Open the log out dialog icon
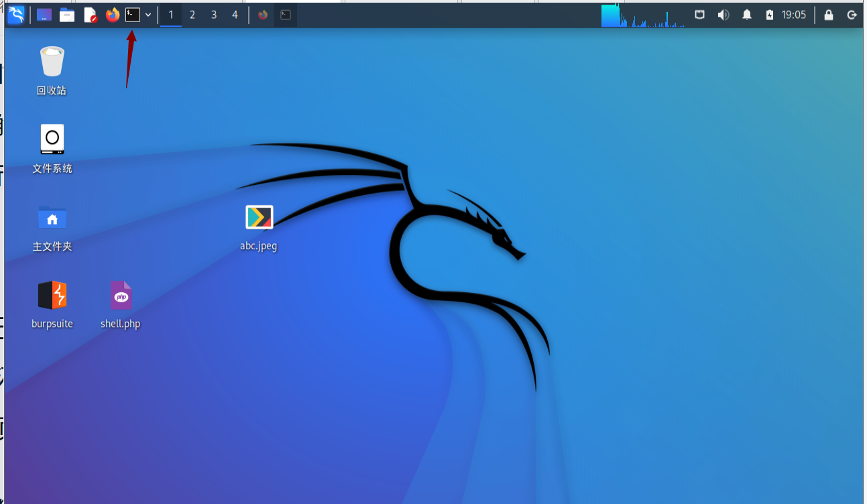Image resolution: width=867 pixels, height=504 pixels. pos(852,15)
